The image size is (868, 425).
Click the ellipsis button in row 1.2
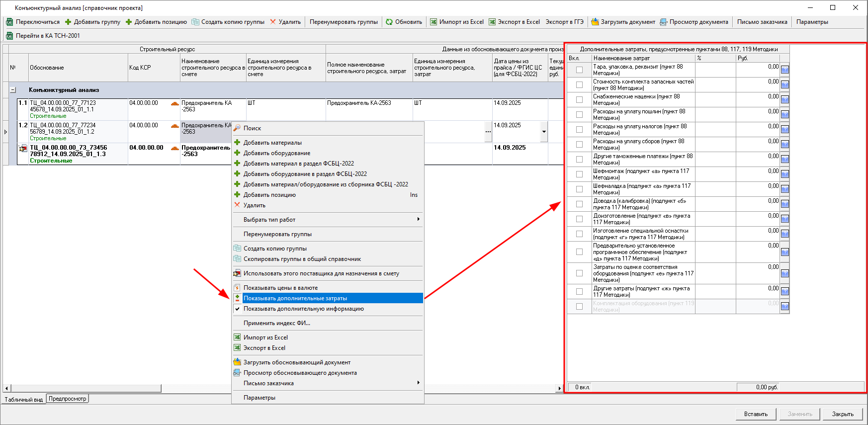point(488,132)
